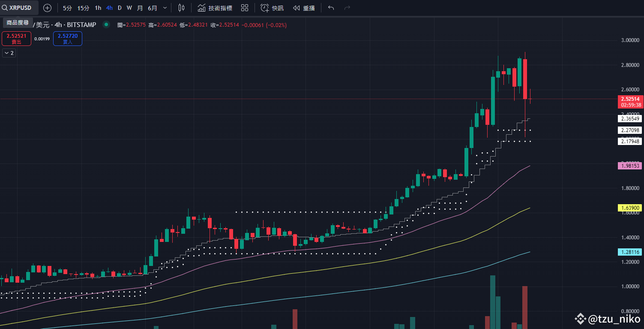Change the chart to the D interval
This screenshot has width=644, height=329.
[x=120, y=8]
